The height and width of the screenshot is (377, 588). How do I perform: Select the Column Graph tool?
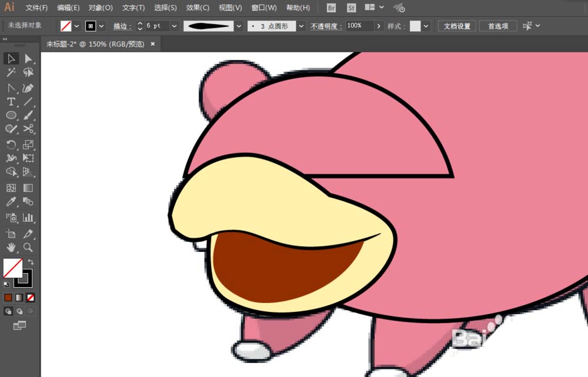[x=28, y=217]
